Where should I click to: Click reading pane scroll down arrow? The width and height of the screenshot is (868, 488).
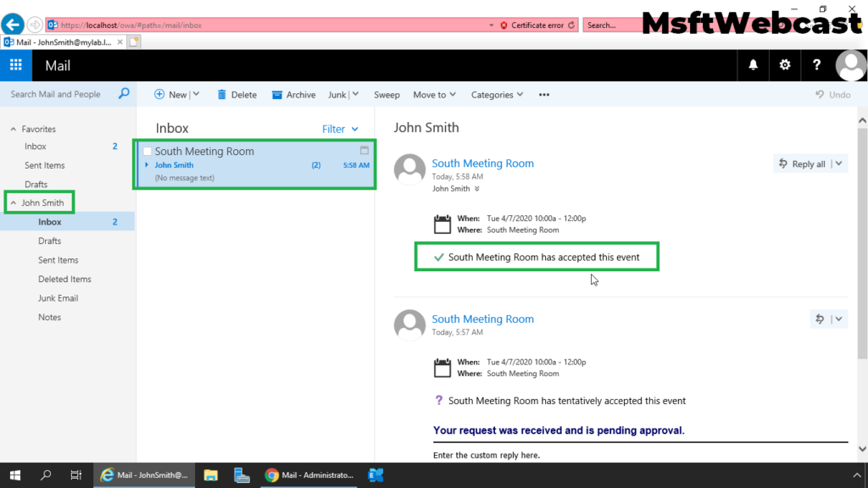tap(862, 449)
